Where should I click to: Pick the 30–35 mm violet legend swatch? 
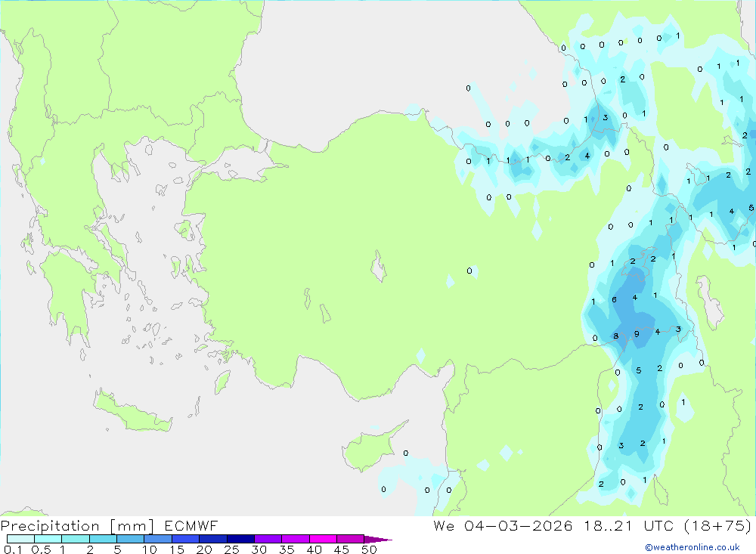(268, 539)
